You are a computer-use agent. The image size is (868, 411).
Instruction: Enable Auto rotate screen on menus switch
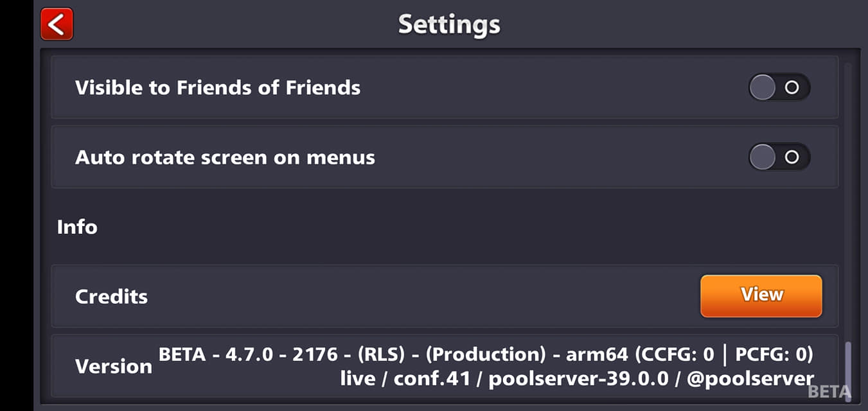click(x=779, y=157)
